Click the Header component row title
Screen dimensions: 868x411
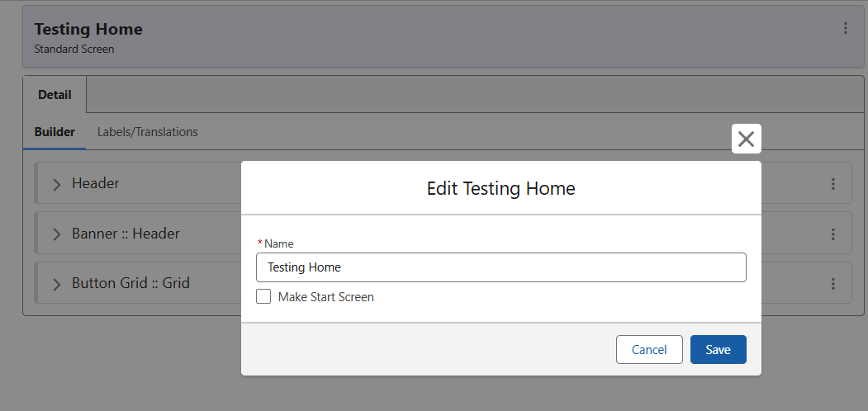(96, 183)
